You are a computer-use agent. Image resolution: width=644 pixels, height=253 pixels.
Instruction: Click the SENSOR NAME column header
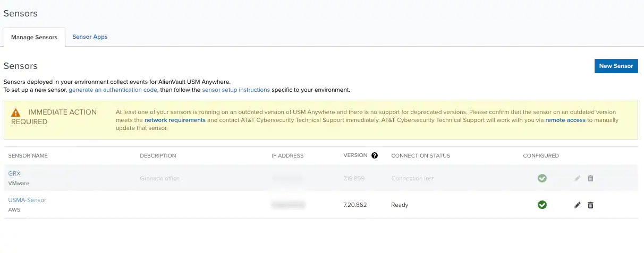28,156
